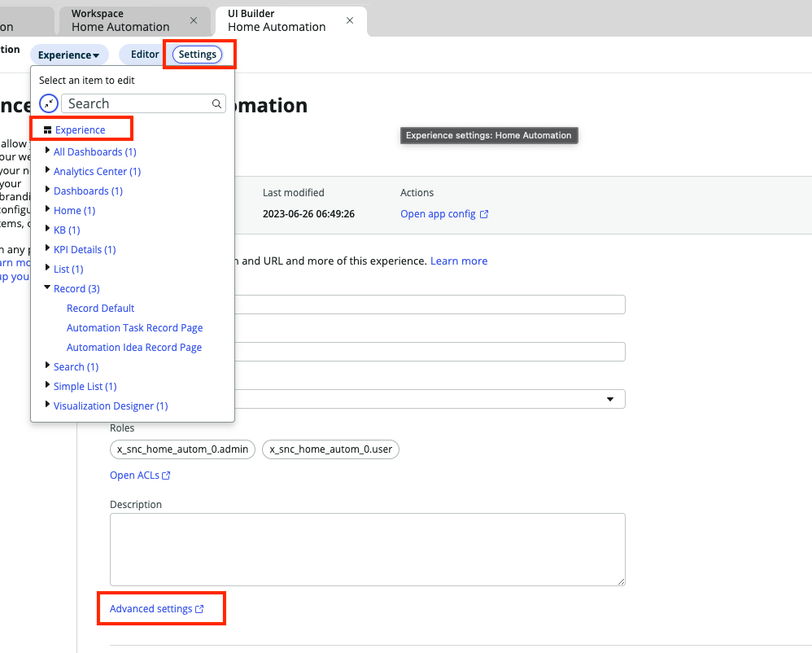Click the circular collapse icon beside Search field

(x=48, y=103)
